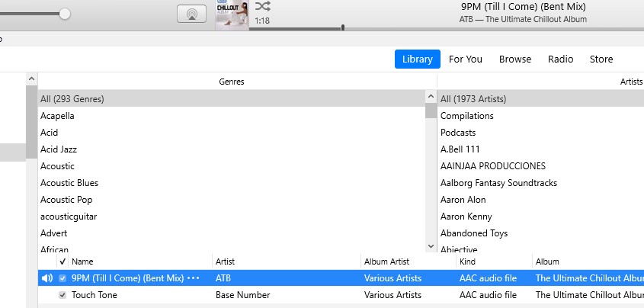
Task: Click the Chillout album artwork thumbnail
Action: [x=232, y=15]
